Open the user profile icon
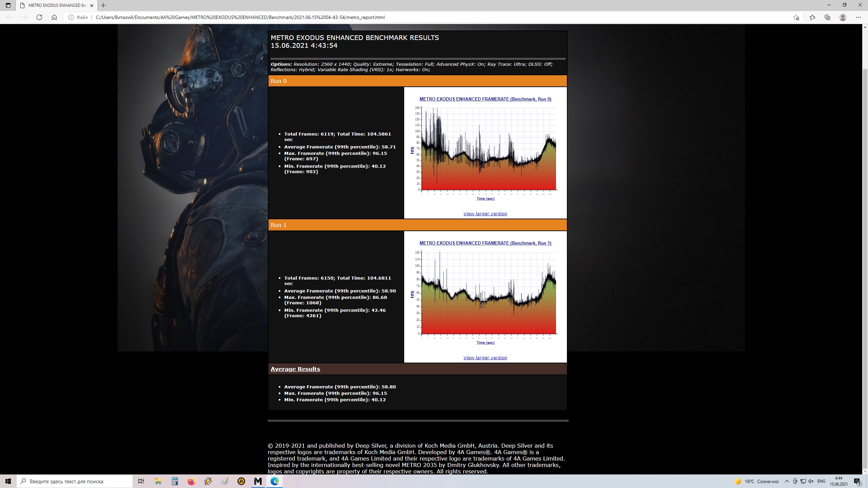This screenshot has width=868, height=488. tap(843, 17)
